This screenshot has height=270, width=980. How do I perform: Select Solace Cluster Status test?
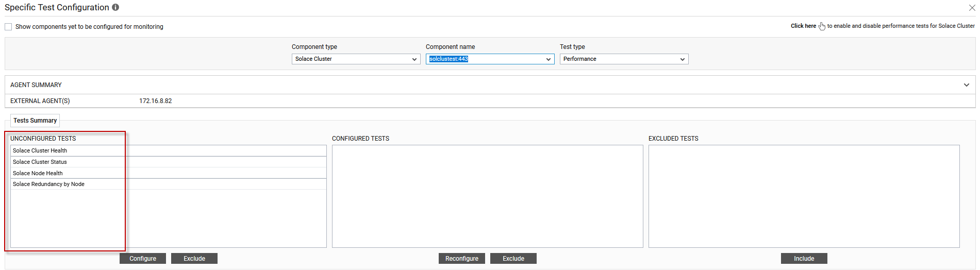pyautogui.click(x=169, y=162)
